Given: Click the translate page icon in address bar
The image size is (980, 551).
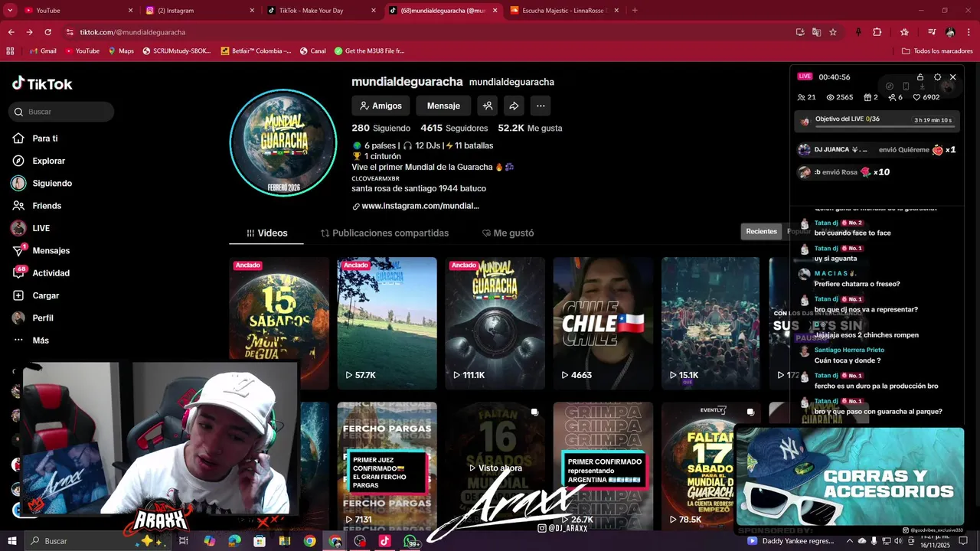Looking at the screenshot, I should [816, 32].
